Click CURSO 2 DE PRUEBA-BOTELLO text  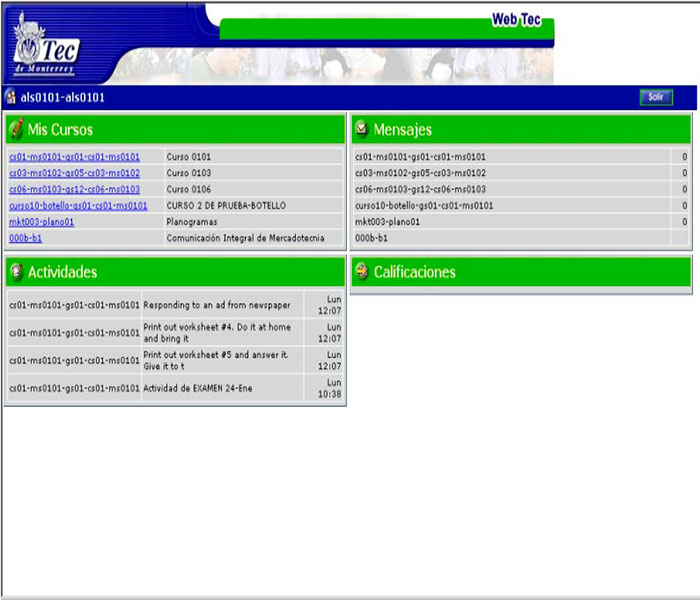pos(226,205)
